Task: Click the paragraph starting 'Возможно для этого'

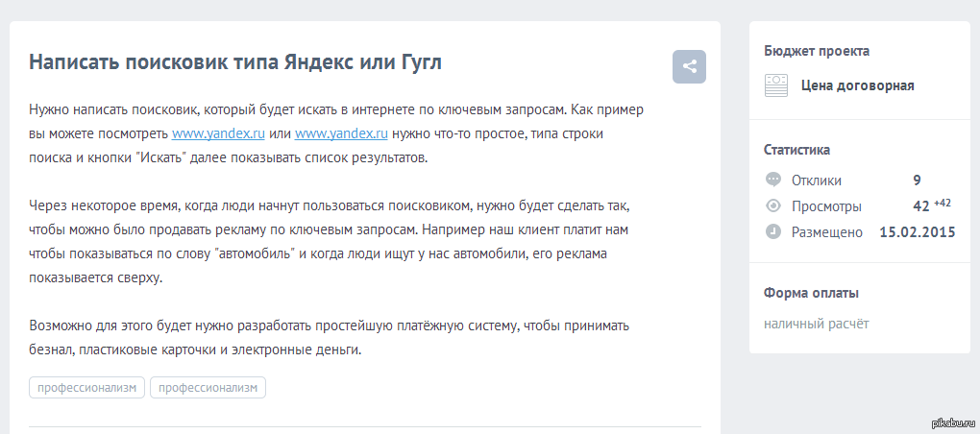Action: point(329,338)
